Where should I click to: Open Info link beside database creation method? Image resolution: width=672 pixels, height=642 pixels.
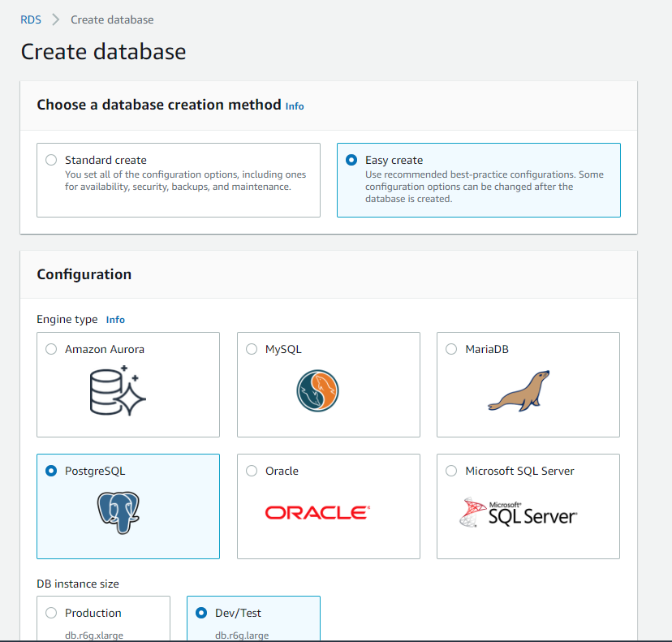(295, 106)
